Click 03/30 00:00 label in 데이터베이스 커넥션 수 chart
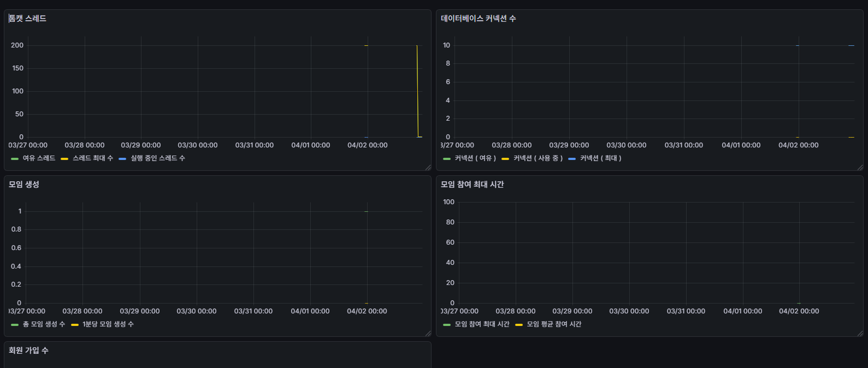868x368 pixels. [x=627, y=145]
